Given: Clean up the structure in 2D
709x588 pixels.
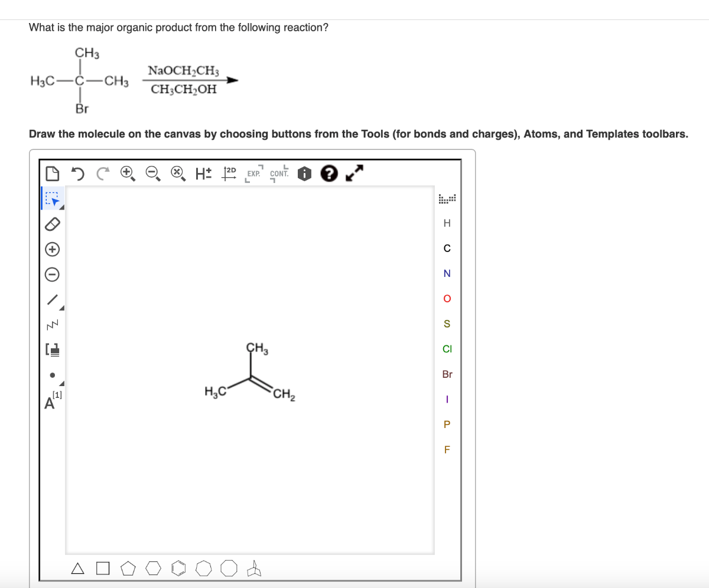Looking at the screenshot, I should 228,172.
